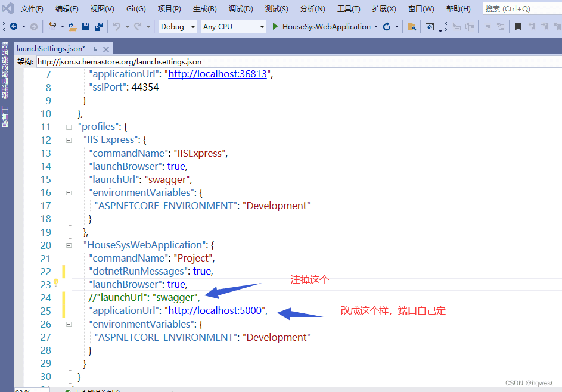Go to next bookmark icon
562x392 pixels.
point(545,27)
